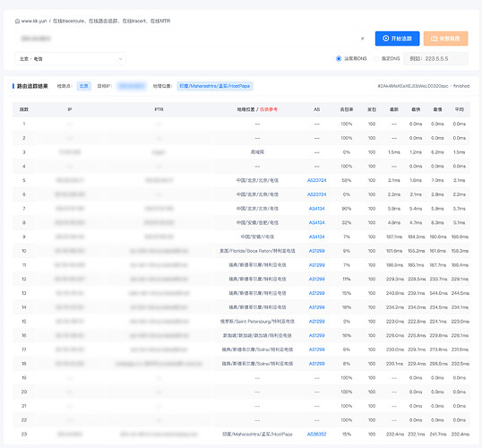Clear the target address with the X icon
Viewport: 482px width, 448px height.
tap(363, 39)
